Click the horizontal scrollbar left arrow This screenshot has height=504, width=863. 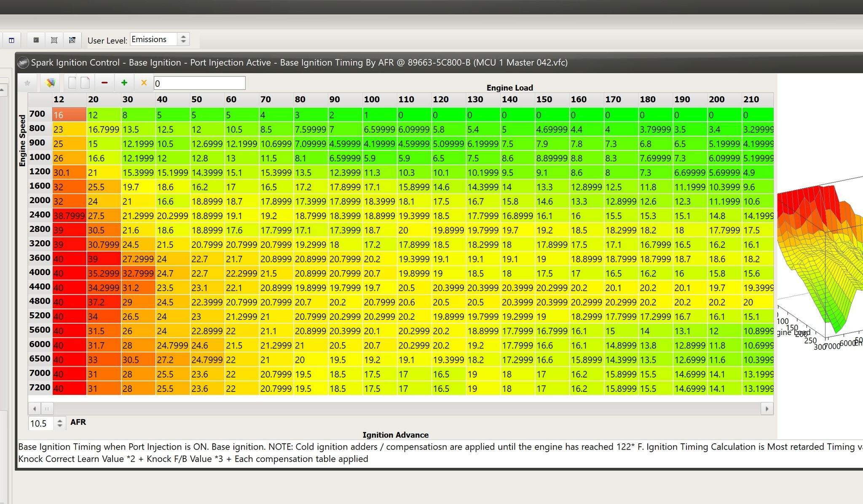click(35, 409)
